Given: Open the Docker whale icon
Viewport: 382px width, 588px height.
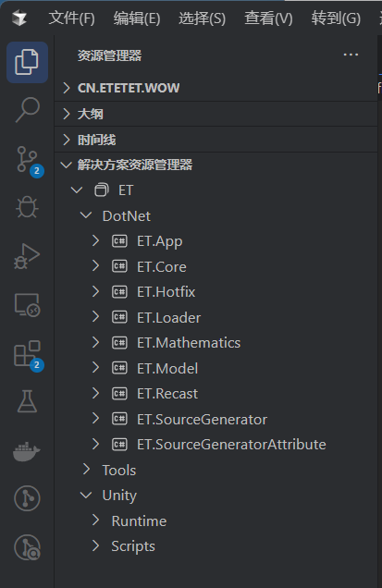Looking at the screenshot, I should pos(27,450).
